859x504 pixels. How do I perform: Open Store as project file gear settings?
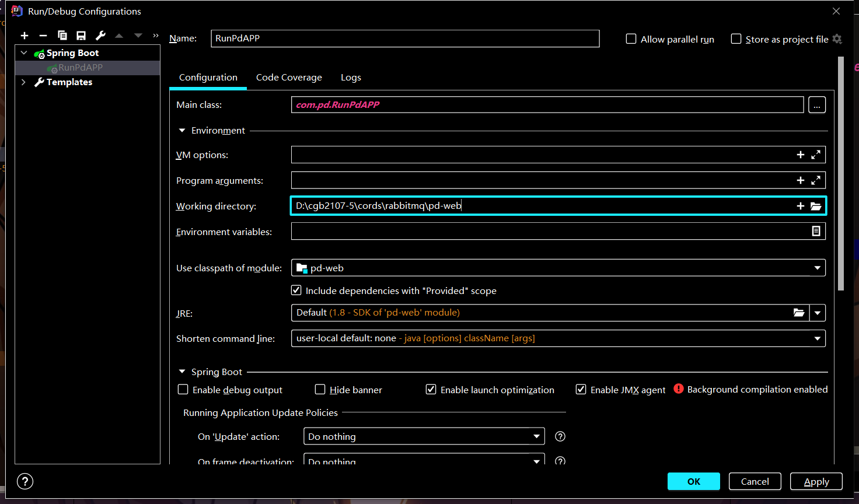837,39
